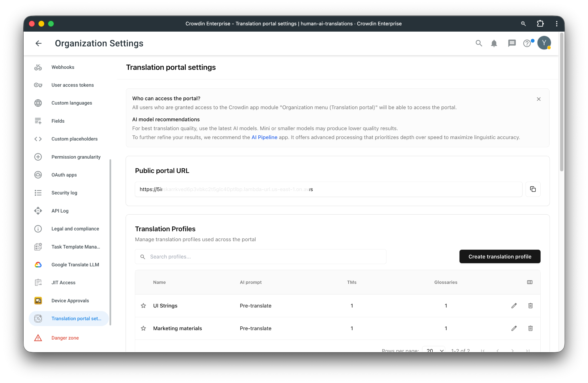Sort by the Name column header
The height and width of the screenshot is (383, 588).
pos(159,282)
